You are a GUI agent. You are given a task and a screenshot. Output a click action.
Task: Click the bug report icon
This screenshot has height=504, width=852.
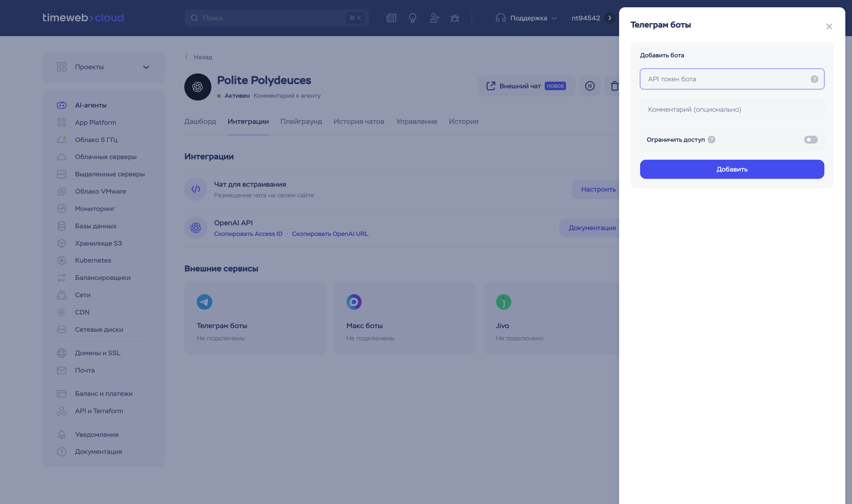[x=455, y=18]
